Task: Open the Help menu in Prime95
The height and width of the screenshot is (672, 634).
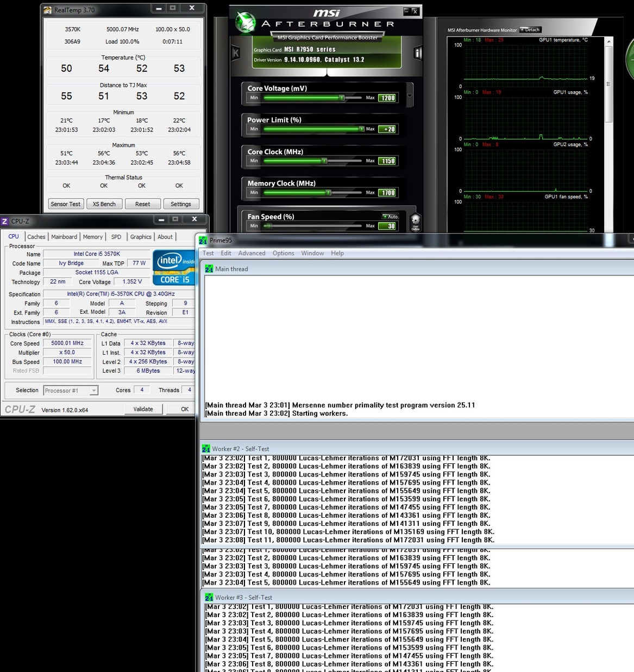Action: (x=337, y=253)
